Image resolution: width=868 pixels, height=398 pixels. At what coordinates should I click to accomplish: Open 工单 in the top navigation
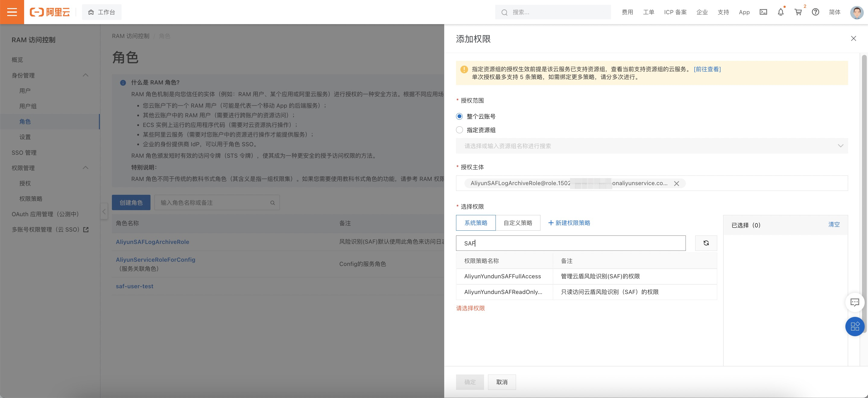click(x=648, y=12)
